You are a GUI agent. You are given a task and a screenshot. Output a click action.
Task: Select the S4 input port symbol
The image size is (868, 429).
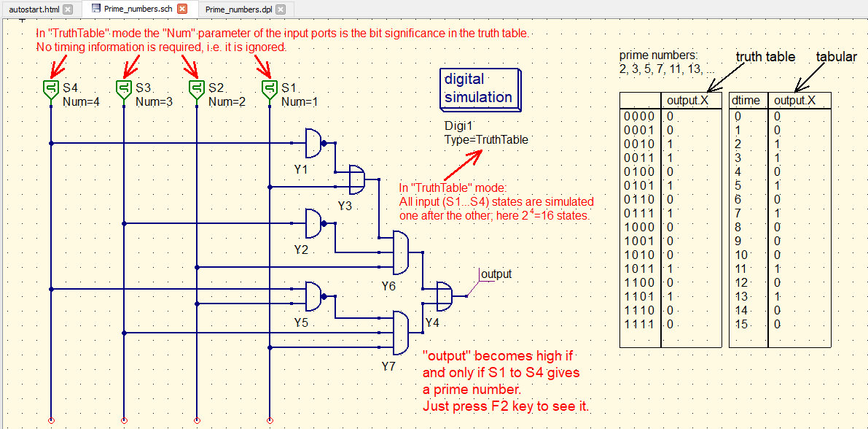coord(51,89)
